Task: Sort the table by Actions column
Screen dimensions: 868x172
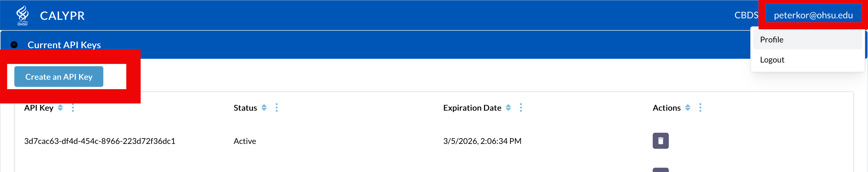Action: 688,108
